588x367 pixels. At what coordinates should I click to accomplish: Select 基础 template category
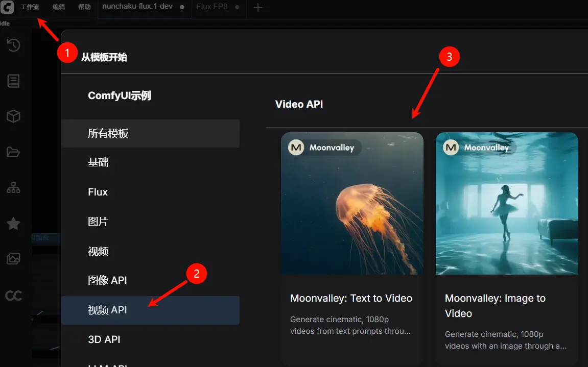coord(150,162)
